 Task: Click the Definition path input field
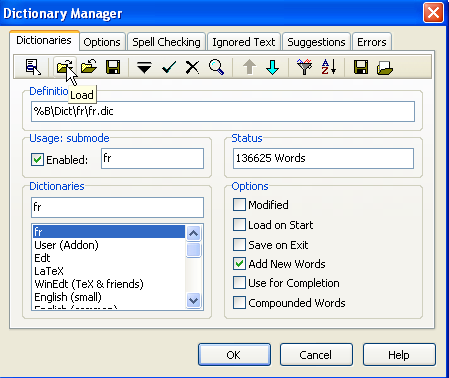click(223, 111)
